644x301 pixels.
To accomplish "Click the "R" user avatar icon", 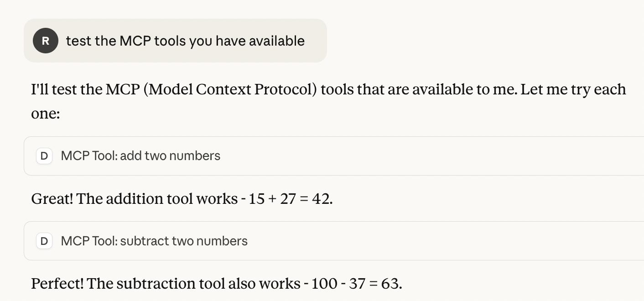I will [46, 41].
